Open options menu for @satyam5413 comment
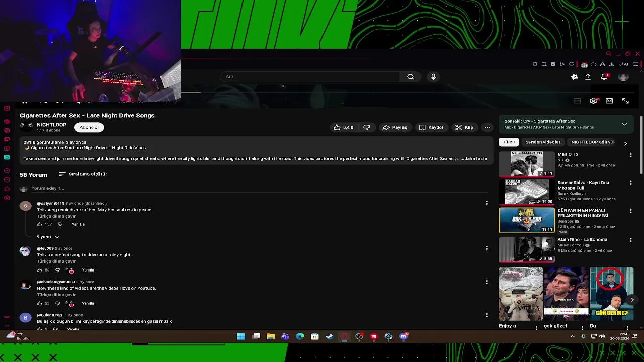Image resolution: width=644 pixels, height=362 pixels. (x=487, y=203)
